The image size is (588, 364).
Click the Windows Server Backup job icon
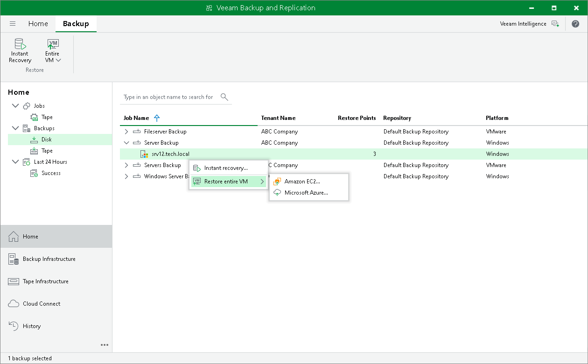coord(136,176)
